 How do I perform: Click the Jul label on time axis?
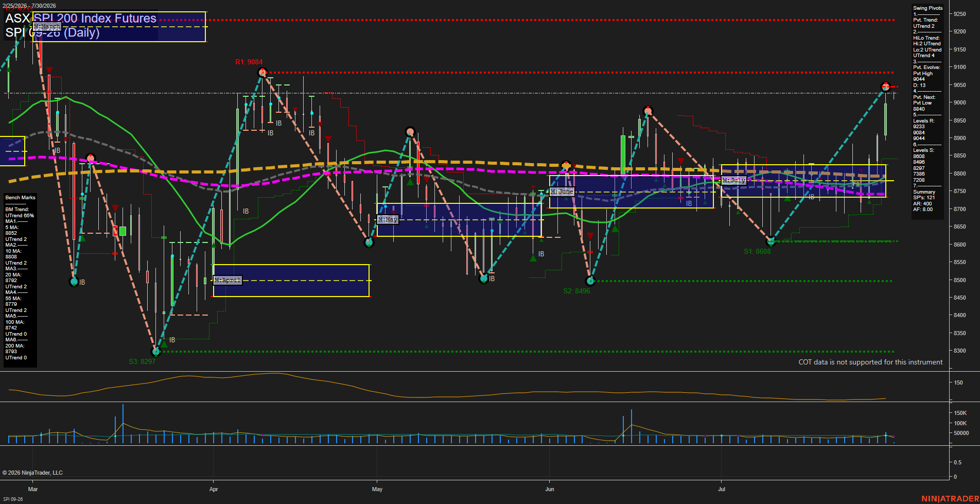pos(722,489)
